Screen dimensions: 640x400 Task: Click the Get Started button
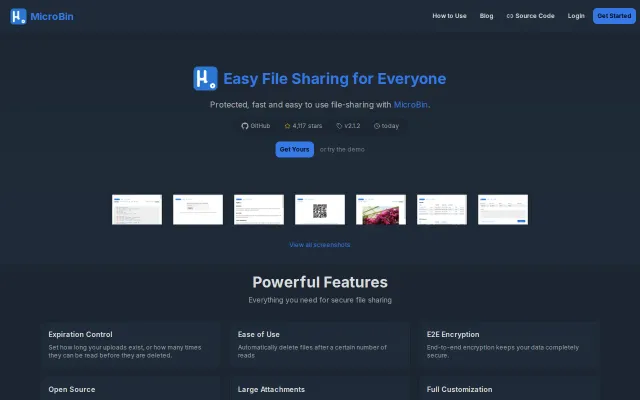pyautogui.click(x=614, y=16)
